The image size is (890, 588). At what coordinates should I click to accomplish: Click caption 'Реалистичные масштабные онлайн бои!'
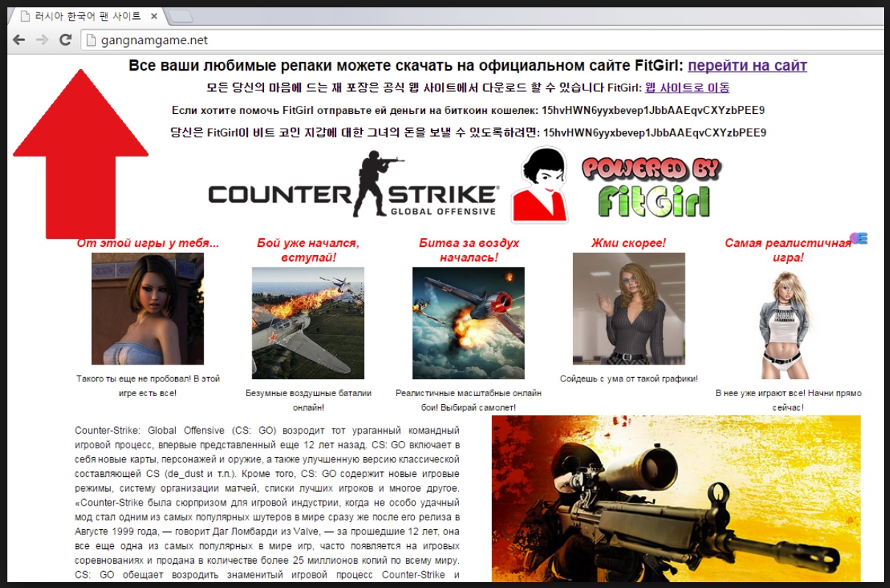coord(469,400)
